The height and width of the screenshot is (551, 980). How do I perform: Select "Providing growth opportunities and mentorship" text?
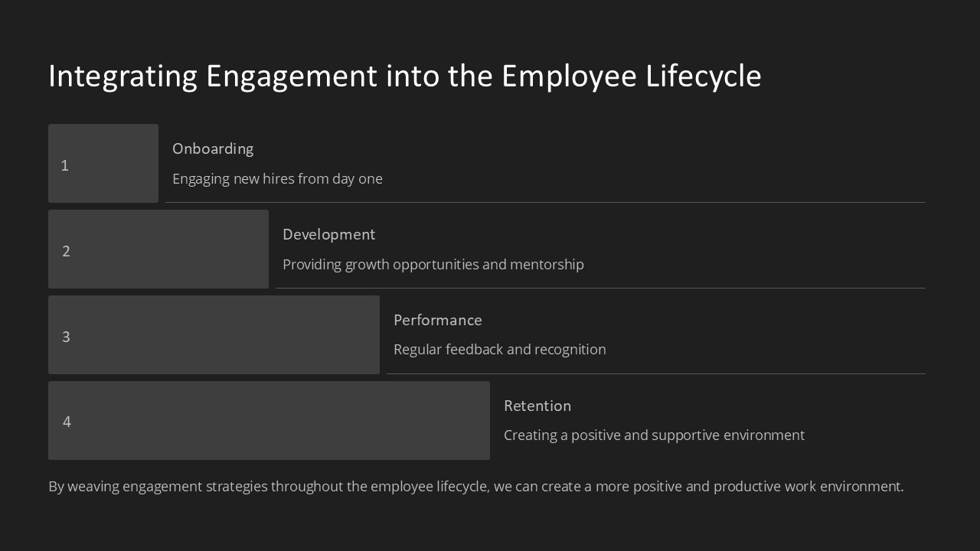tap(433, 265)
